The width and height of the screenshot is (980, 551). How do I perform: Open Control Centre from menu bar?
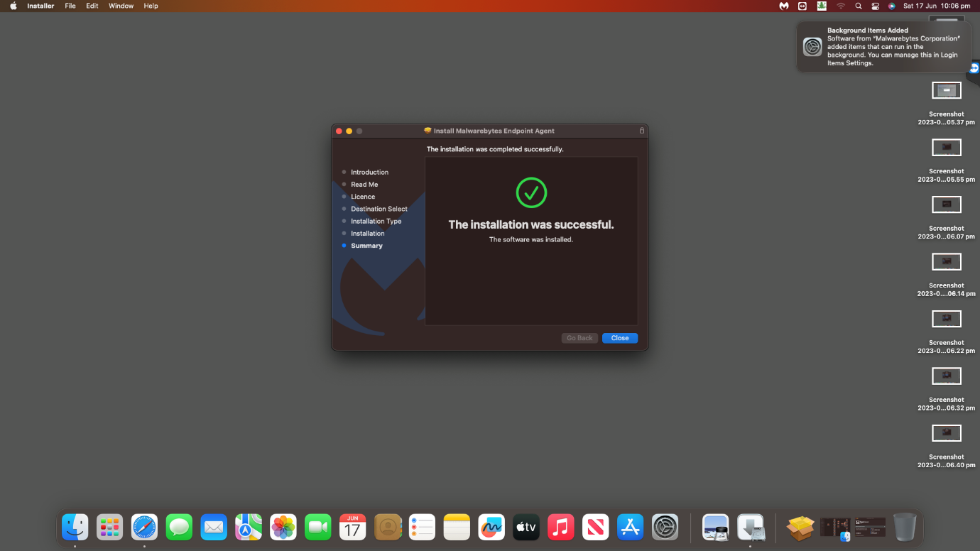tap(875, 6)
